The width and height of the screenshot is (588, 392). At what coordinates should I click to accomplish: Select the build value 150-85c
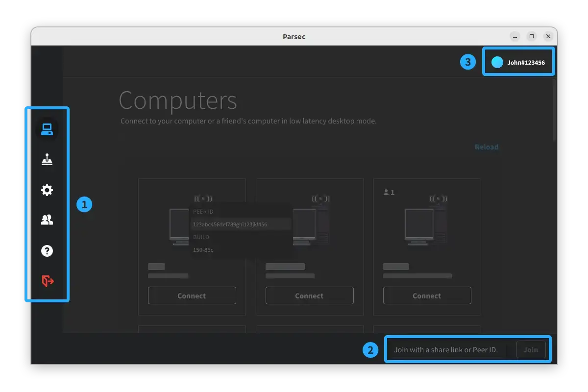click(x=203, y=250)
